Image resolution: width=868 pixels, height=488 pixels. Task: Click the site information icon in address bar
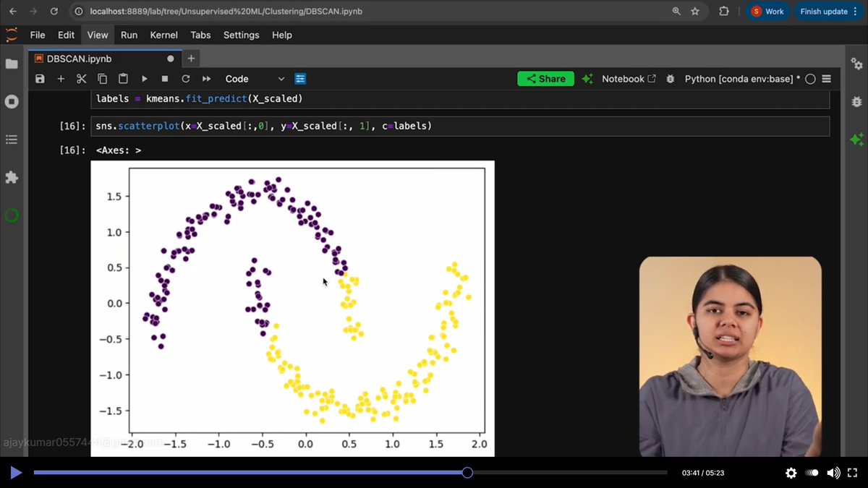(79, 12)
